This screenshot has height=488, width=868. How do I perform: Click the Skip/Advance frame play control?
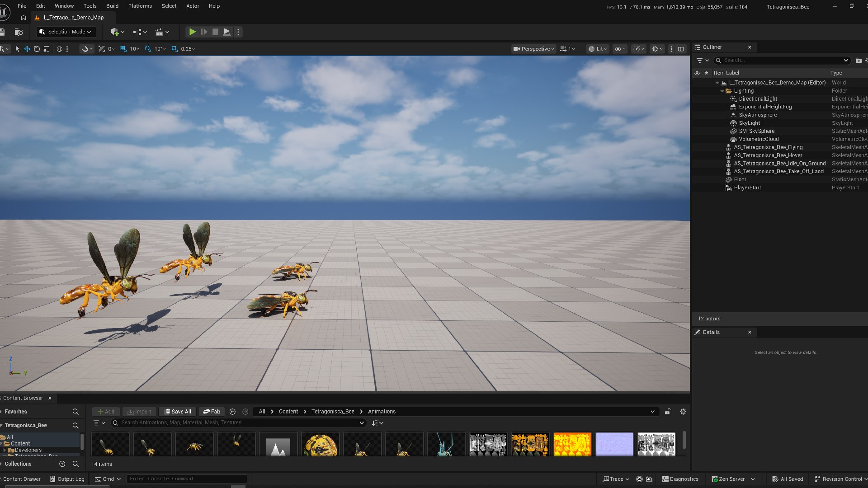click(x=204, y=32)
